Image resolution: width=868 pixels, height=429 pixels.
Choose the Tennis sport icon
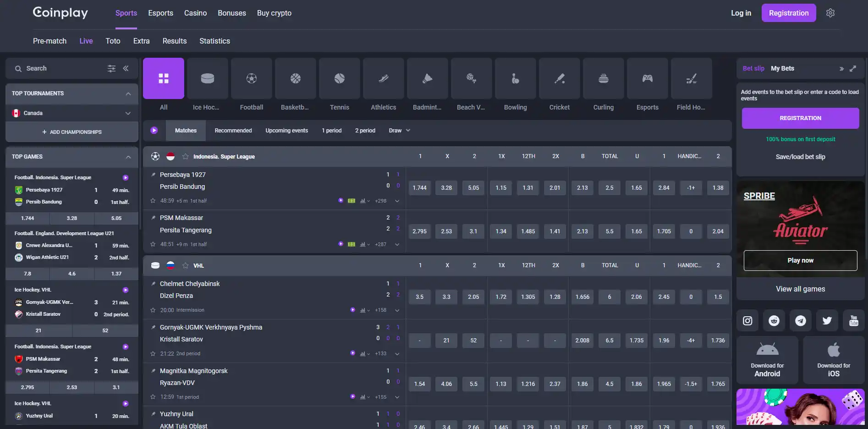click(340, 78)
